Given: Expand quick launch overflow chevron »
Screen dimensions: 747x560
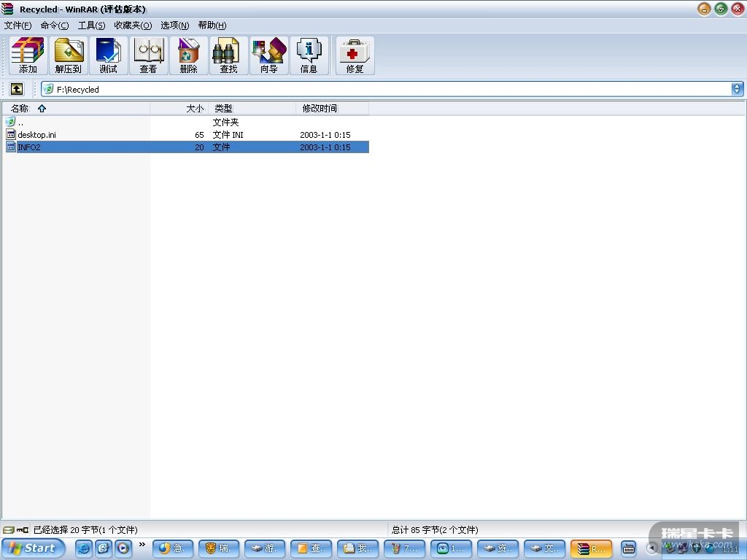Looking at the screenshot, I should pos(142,544).
